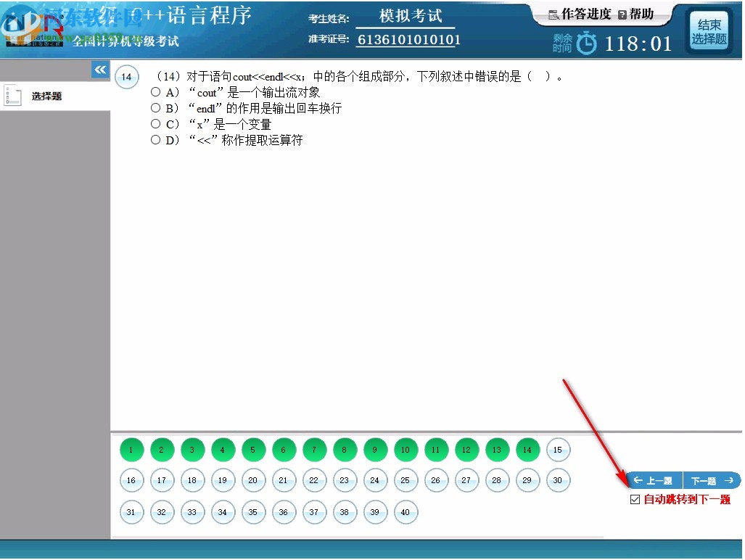Jump to question 25 in the number grid
Screen dimensions: 745x560
pos(406,480)
